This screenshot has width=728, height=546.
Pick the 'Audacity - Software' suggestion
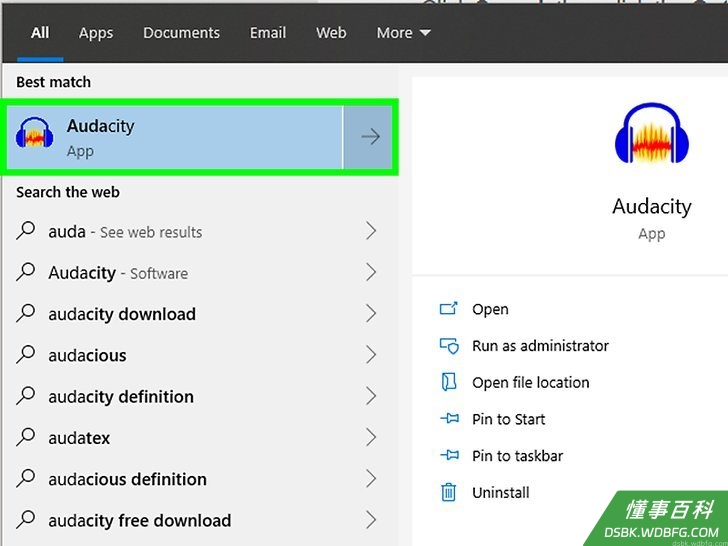tap(196, 272)
